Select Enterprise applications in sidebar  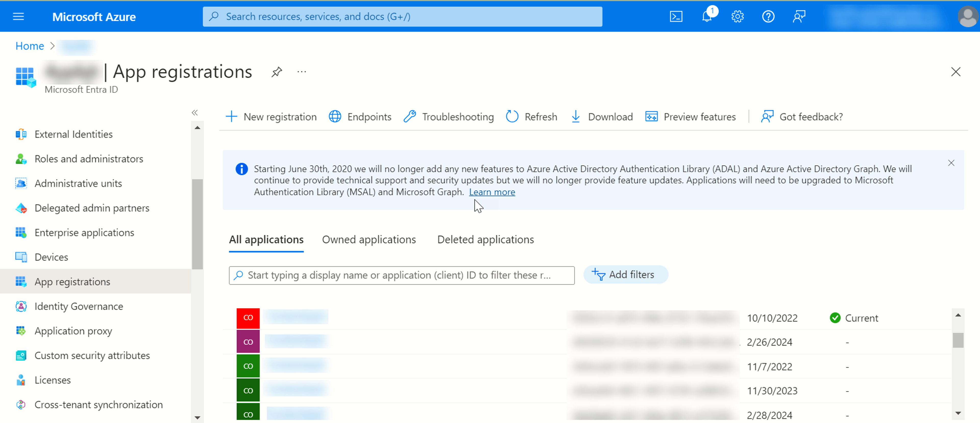[x=84, y=232]
